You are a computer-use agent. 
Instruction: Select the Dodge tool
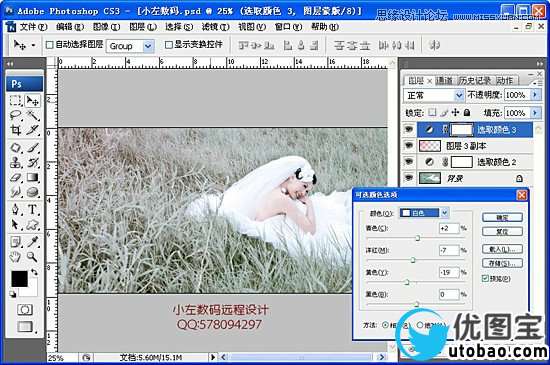click(33, 192)
